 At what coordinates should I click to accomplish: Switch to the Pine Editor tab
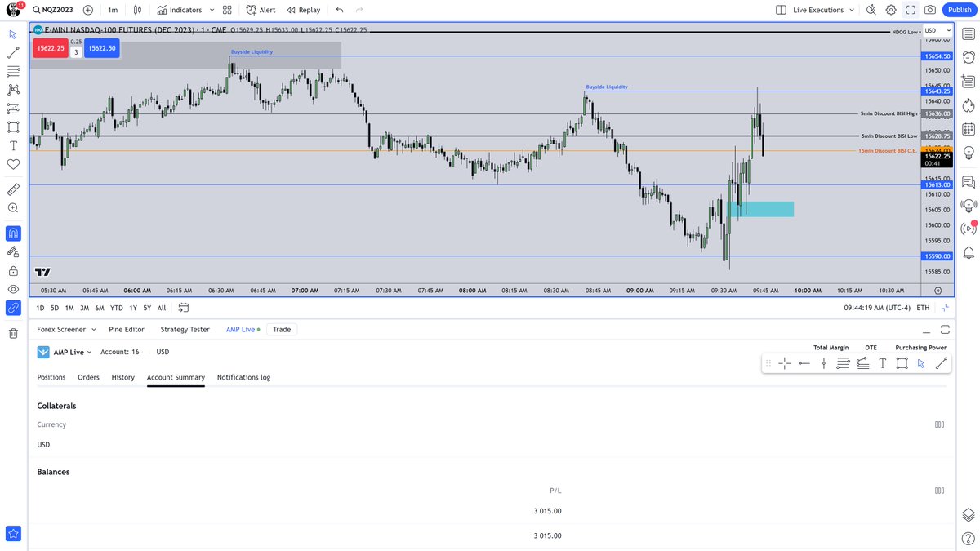127,329
